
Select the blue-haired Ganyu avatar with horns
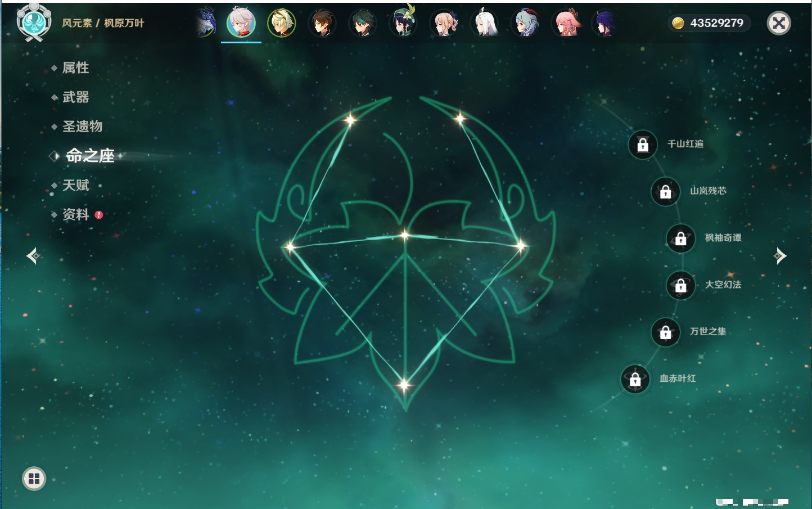click(525, 23)
